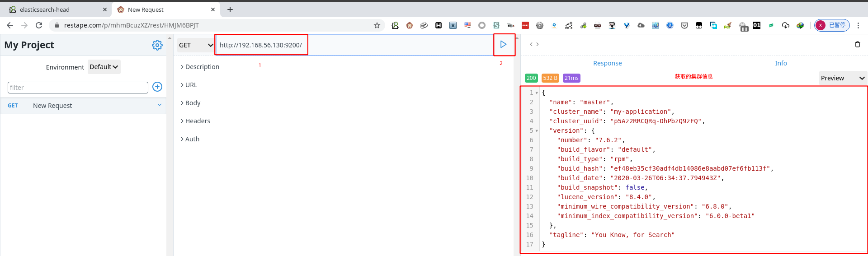Switch to the elasticsearch-head tab
Viewport: 868px width, 256px height.
pos(57,9)
